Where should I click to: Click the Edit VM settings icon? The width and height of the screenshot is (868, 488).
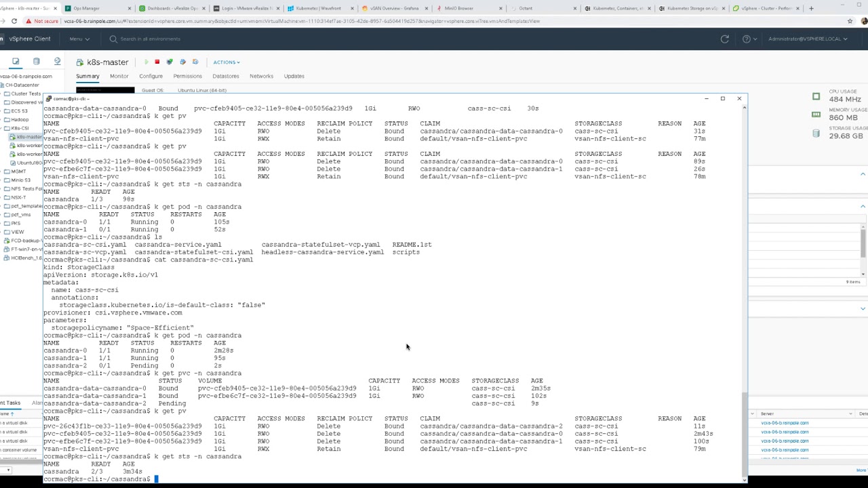tap(182, 62)
